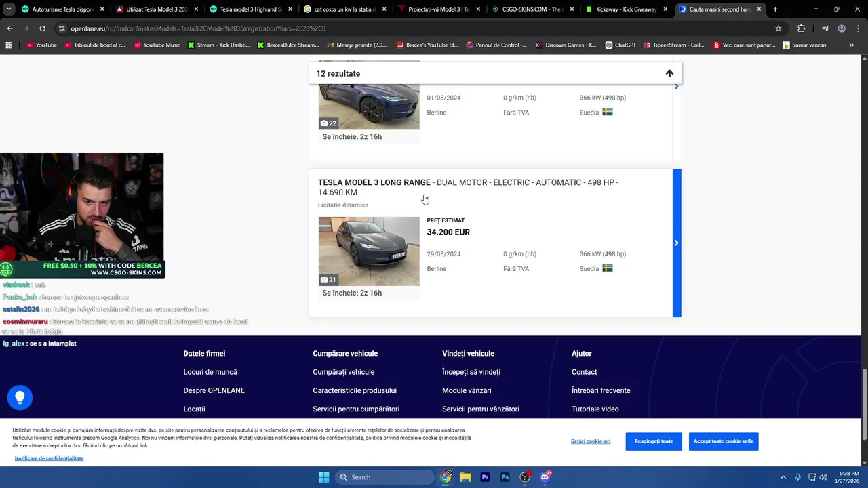The image size is (868, 488).
Task: Open the 01/08/2024 listing arrow
Action: (x=676, y=87)
